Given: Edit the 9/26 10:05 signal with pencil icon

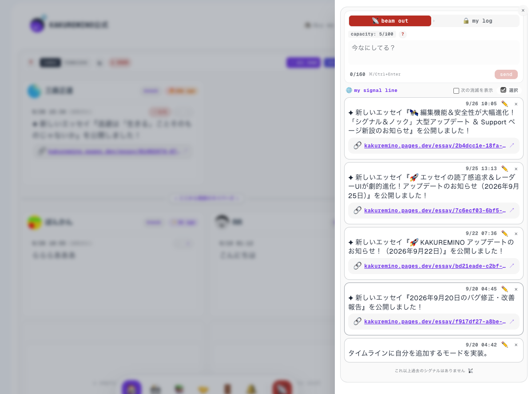Looking at the screenshot, I should coord(504,104).
